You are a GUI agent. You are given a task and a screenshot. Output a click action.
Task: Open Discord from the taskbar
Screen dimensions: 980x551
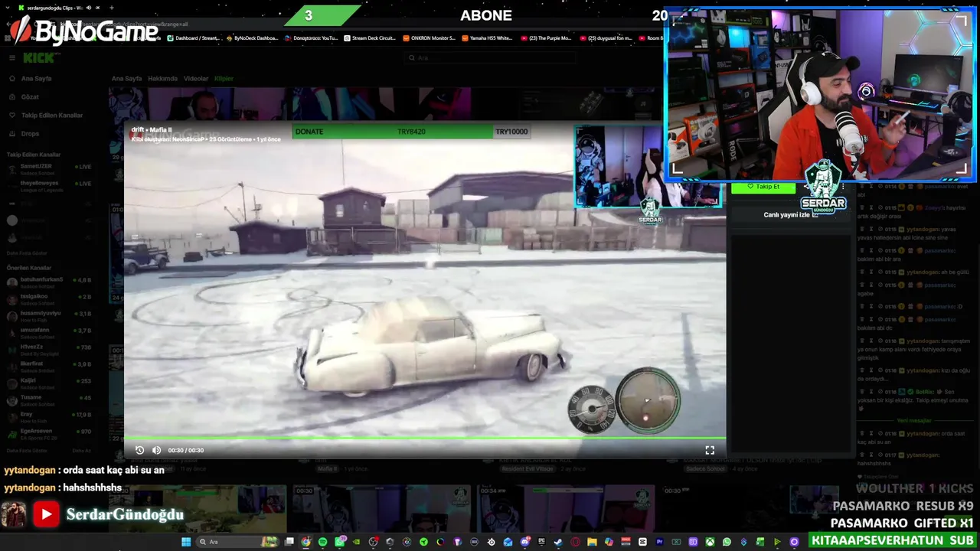click(x=524, y=542)
